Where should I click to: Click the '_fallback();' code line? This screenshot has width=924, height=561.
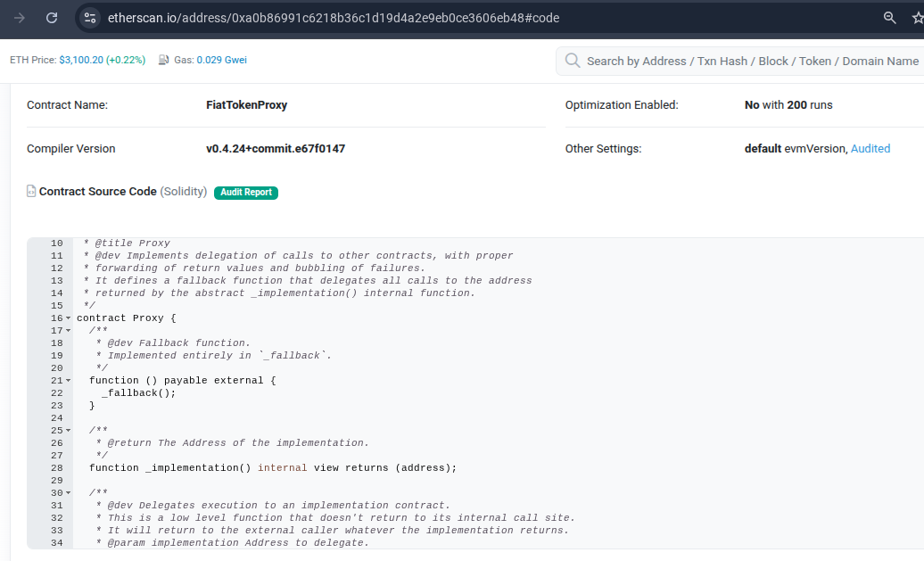point(138,393)
